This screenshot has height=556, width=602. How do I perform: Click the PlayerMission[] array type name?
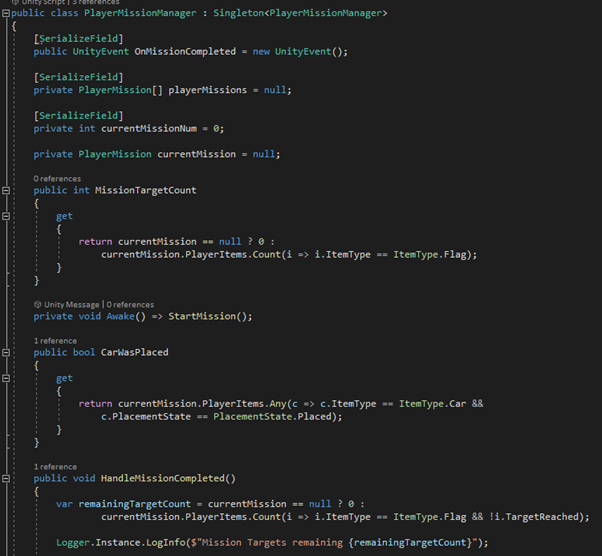click(x=121, y=90)
